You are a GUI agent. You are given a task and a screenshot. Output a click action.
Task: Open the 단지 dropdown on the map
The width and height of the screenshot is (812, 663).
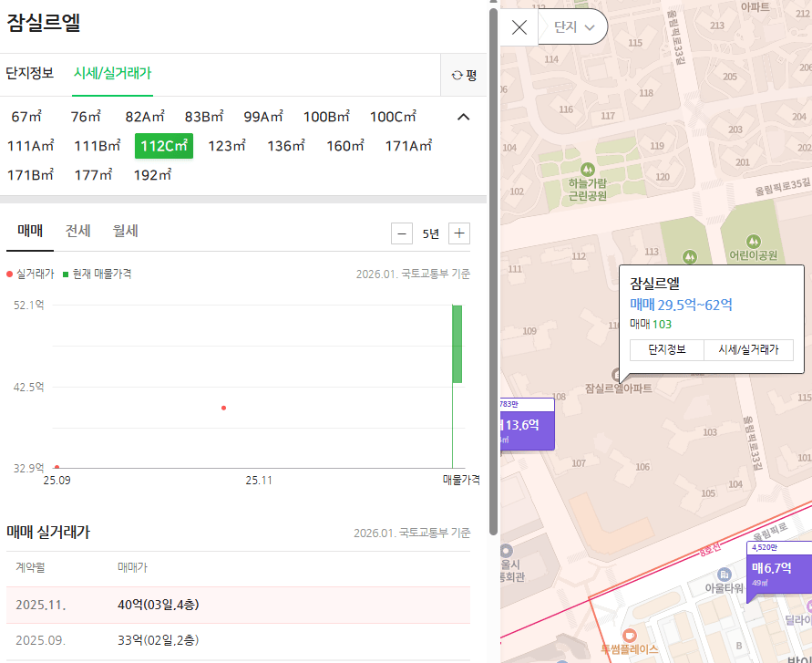[x=573, y=26]
